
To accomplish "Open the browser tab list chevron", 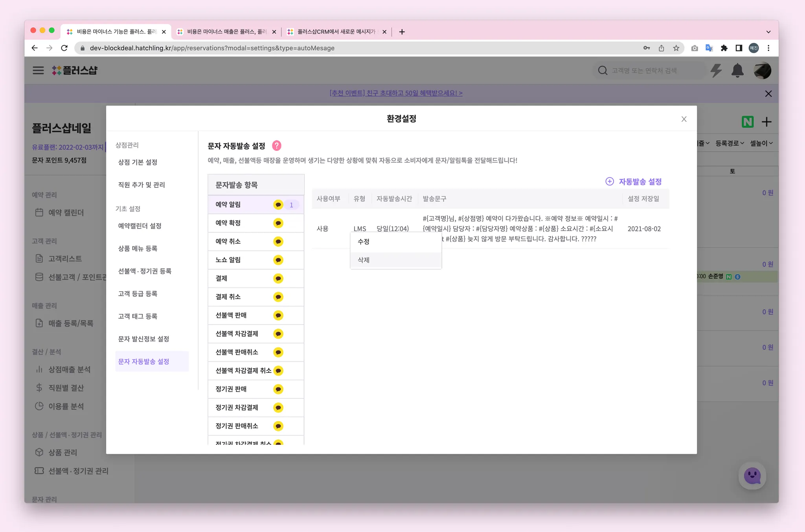I will [x=768, y=32].
